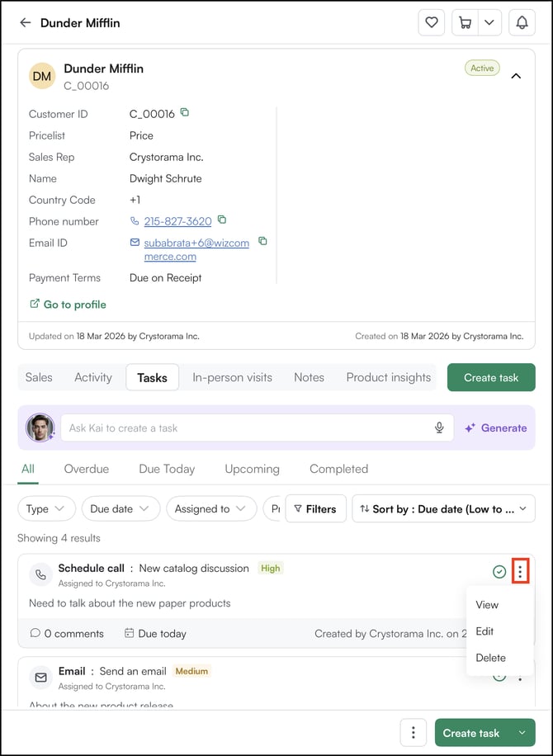The height and width of the screenshot is (756, 553).
Task: Click the Need to talk about paper products description
Action: pos(130,603)
